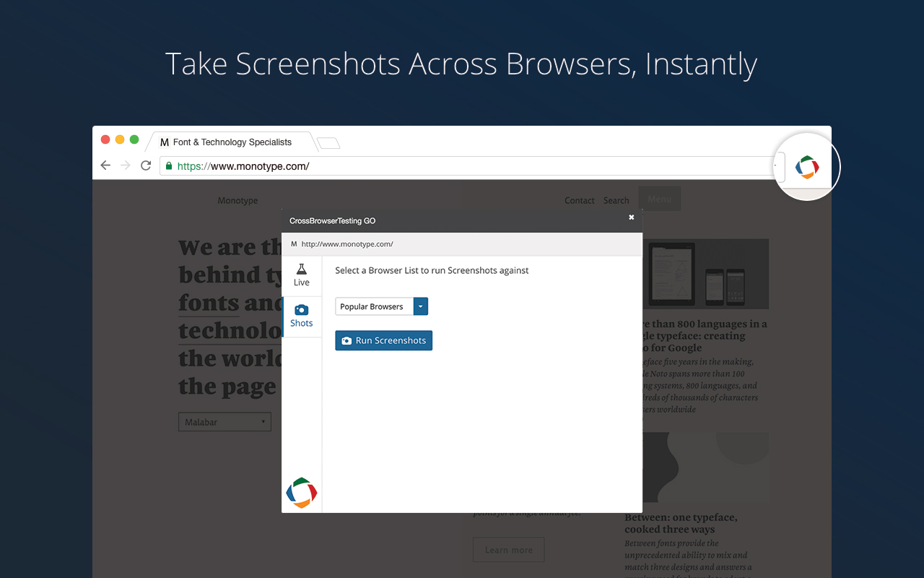Close the CrossBrowserTesting GO popup
The width and height of the screenshot is (924, 578).
click(632, 217)
